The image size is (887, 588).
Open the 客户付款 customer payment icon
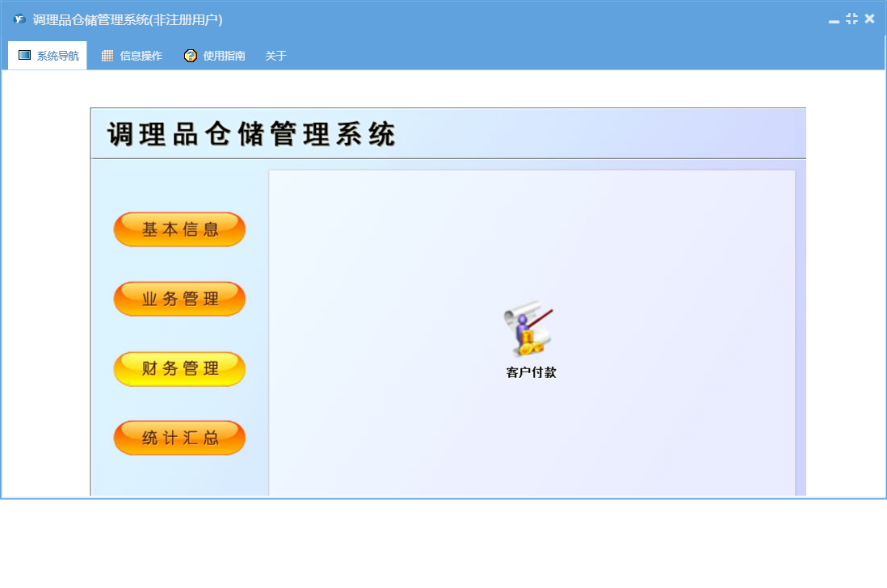(530, 331)
